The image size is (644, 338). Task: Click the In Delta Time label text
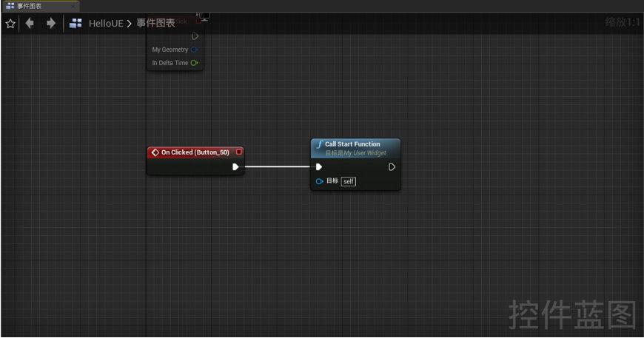170,63
